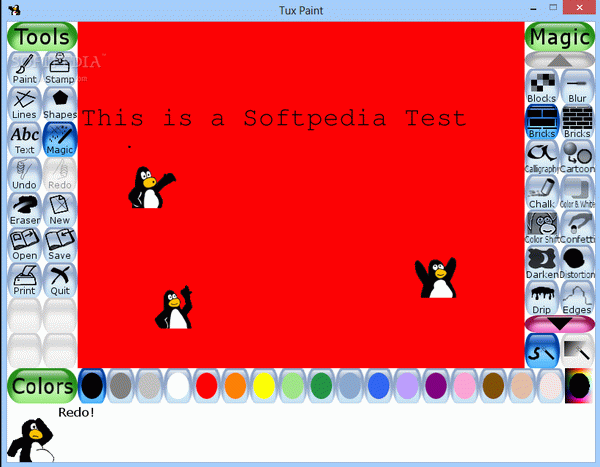Image resolution: width=600 pixels, height=467 pixels.
Task: Pick the bright blue color swatch
Action: [379, 386]
